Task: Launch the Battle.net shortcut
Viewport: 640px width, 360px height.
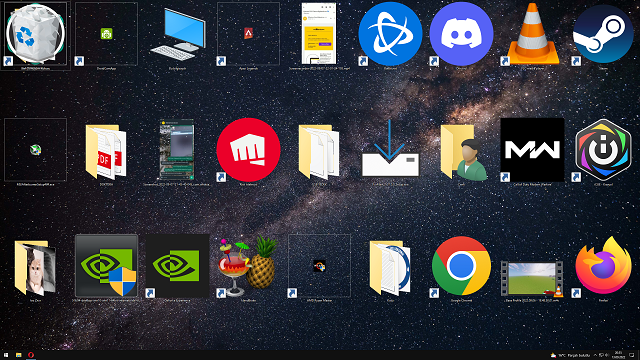Action: (390, 33)
